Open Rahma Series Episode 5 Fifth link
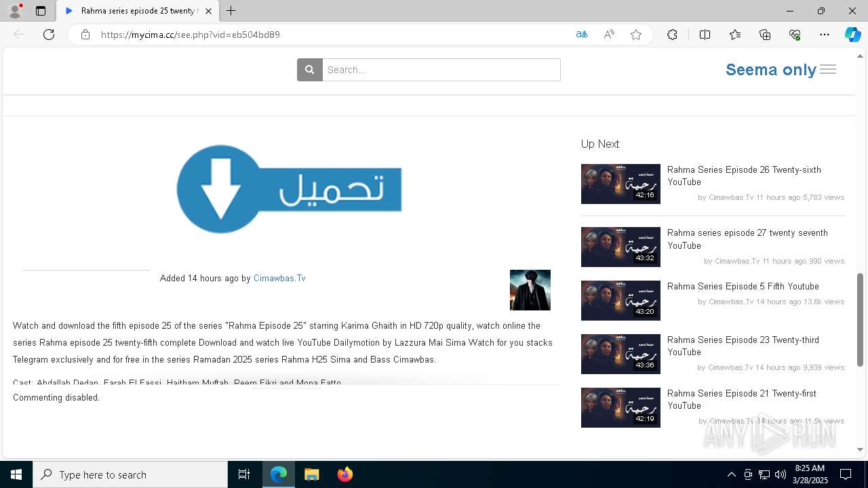Image resolution: width=868 pixels, height=488 pixels. [x=743, y=286]
